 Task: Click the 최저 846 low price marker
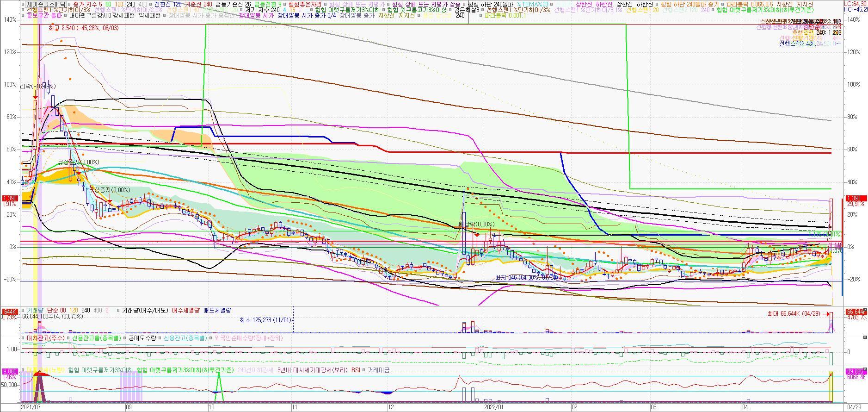(524, 277)
